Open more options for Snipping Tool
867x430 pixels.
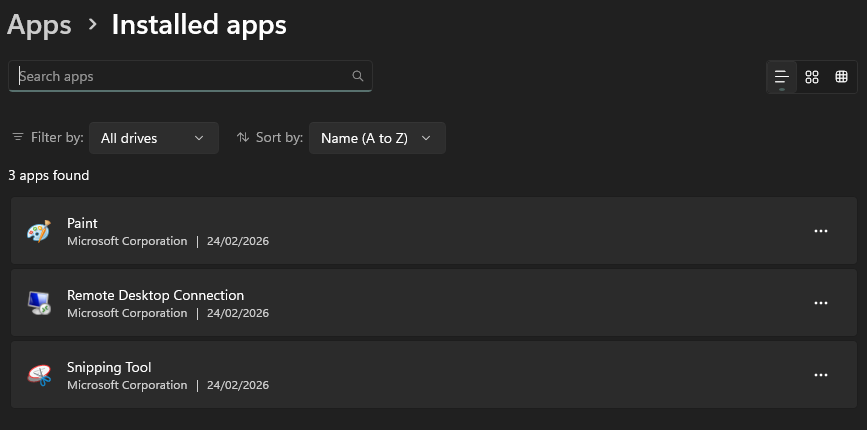(x=821, y=375)
